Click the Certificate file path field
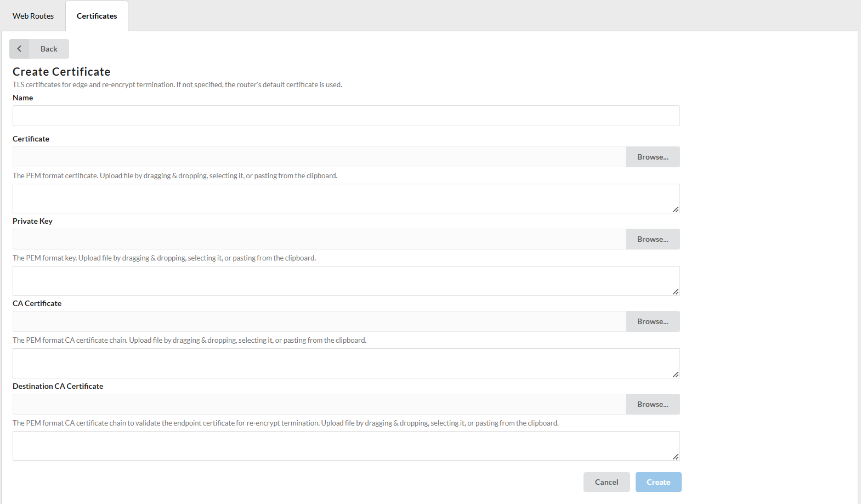The height and width of the screenshot is (504, 861). 319,157
